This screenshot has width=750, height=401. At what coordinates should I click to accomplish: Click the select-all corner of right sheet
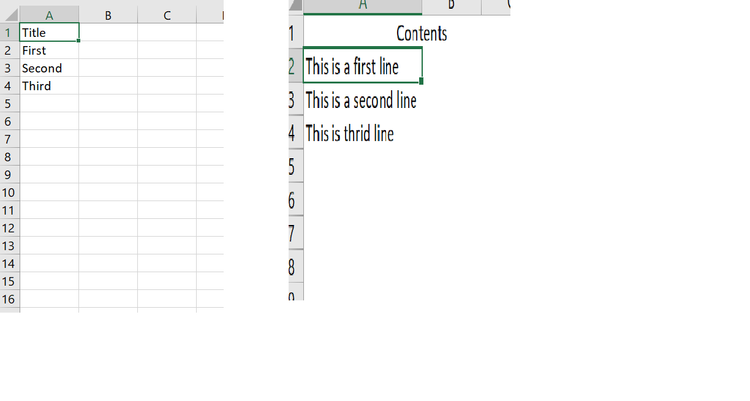[296, 5]
